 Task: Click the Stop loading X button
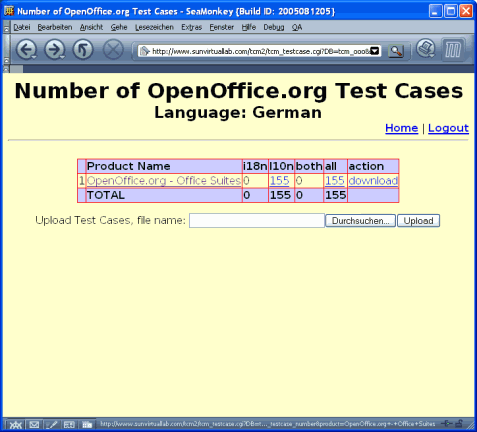113,50
